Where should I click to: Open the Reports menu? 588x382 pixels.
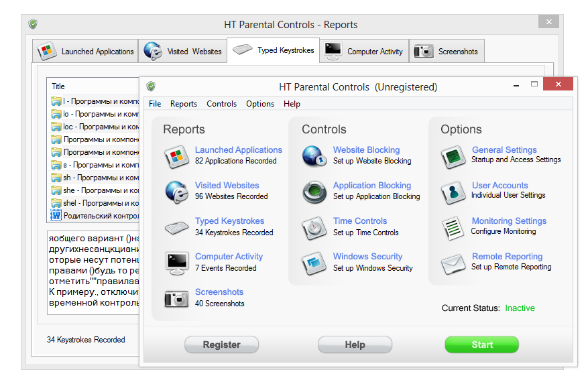tap(184, 104)
